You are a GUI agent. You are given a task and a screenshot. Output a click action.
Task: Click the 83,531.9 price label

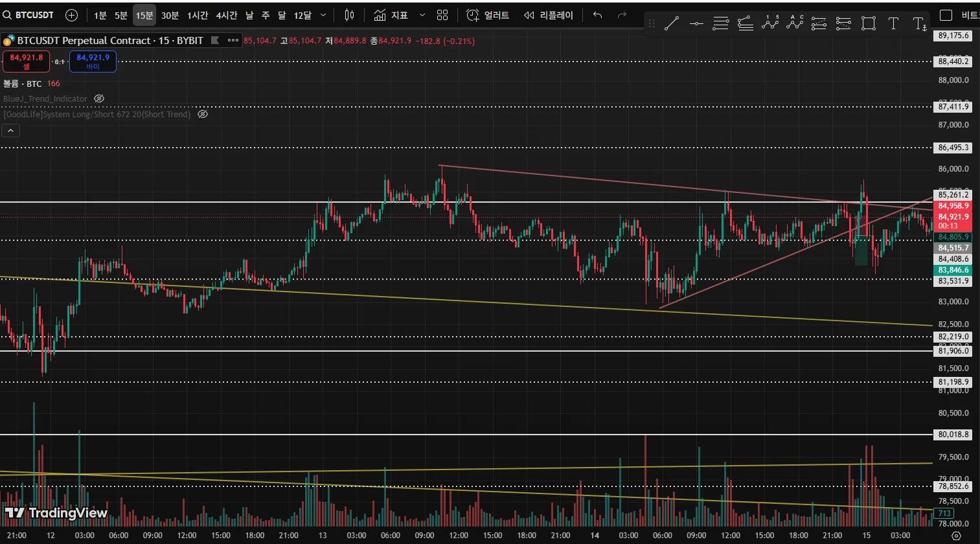953,281
